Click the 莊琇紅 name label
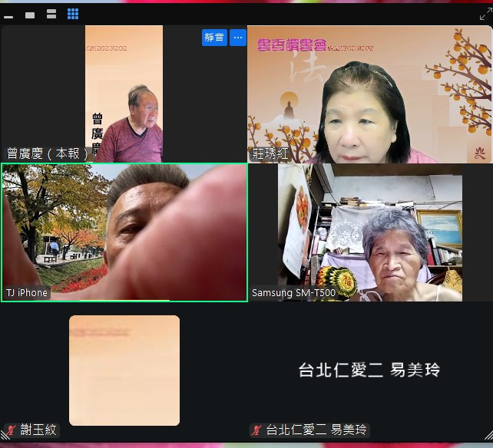This screenshot has width=493, height=448. click(x=270, y=153)
